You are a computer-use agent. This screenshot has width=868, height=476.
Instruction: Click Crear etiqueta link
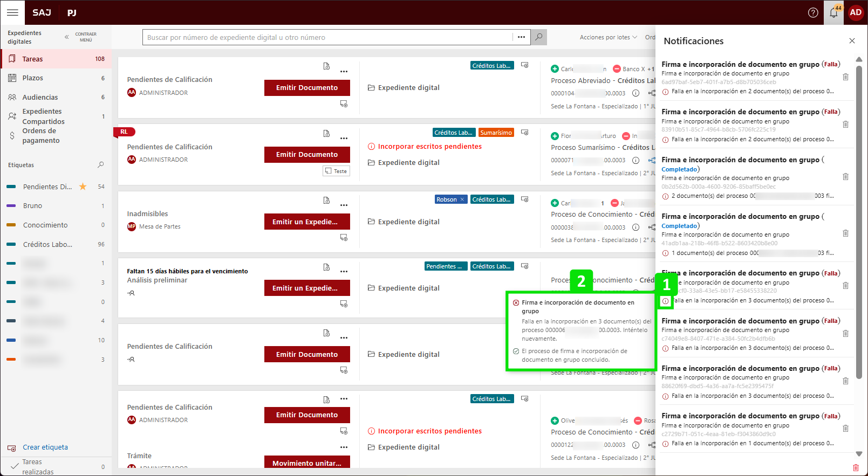45,447
